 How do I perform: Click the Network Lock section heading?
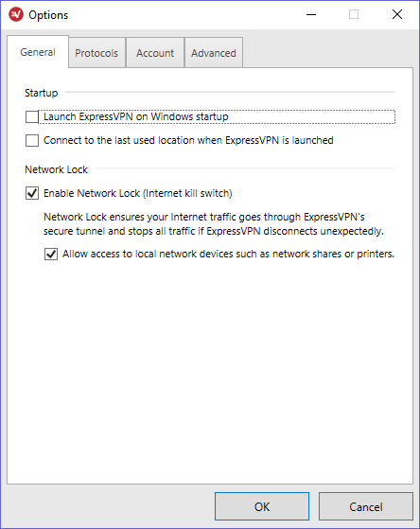(x=57, y=169)
